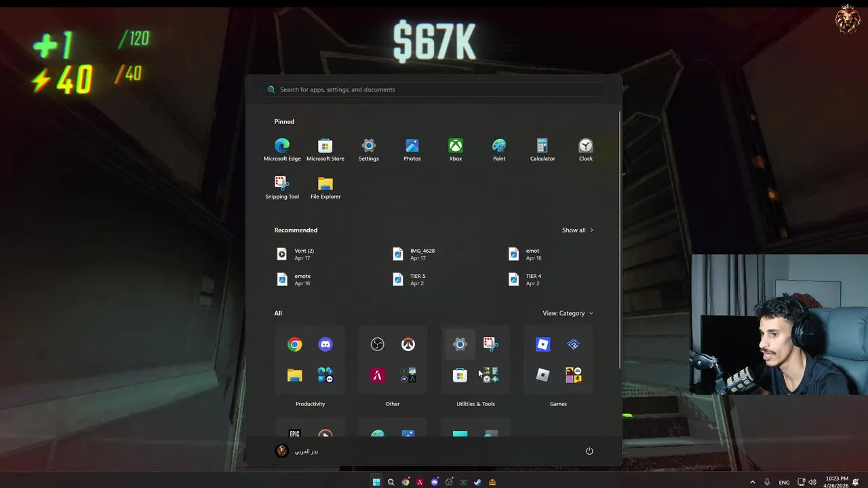Click the Games category label
The image size is (868, 488).
[558, 404]
